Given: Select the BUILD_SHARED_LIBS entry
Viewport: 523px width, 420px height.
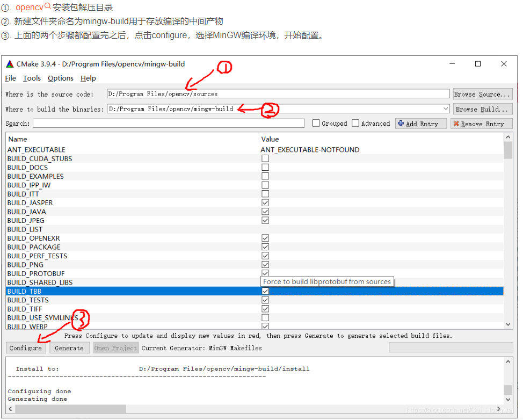Looking at the screenshot, I should 40,283.
